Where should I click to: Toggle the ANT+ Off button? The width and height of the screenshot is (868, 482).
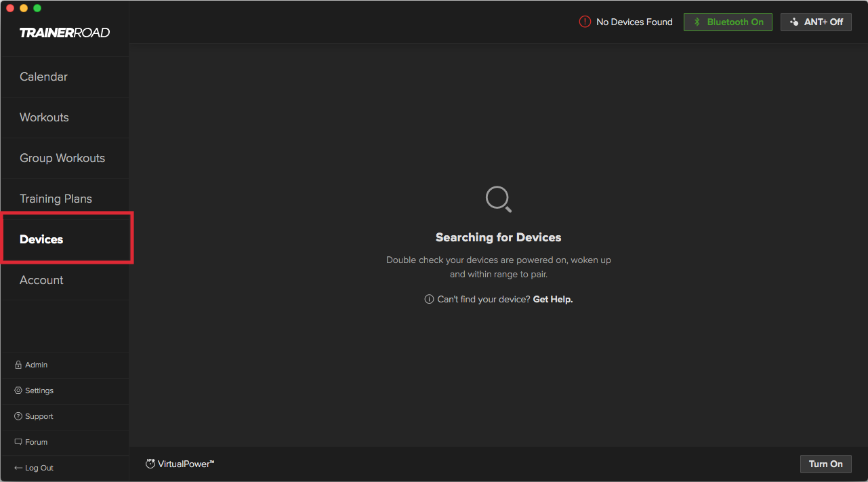[x=816, y=22]
